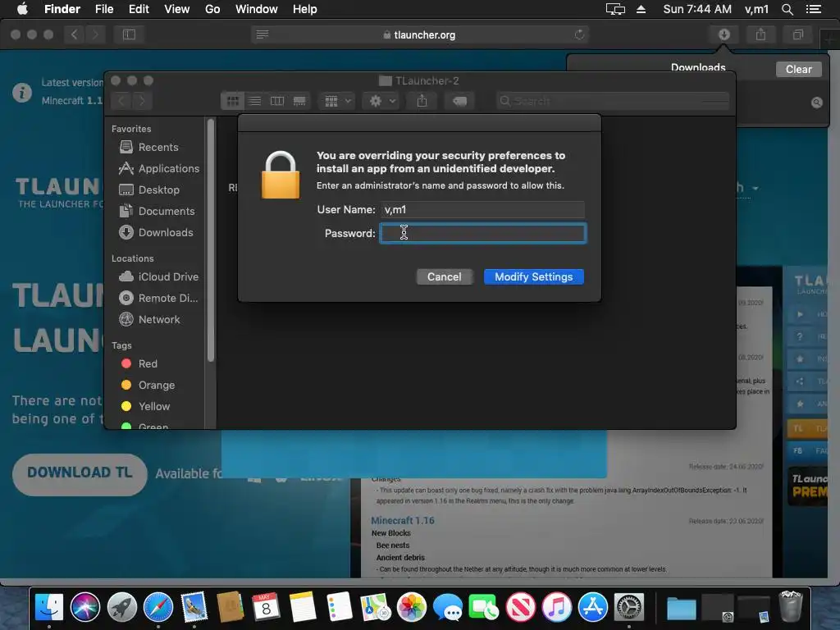Viewport: 840px width, 630px height.
Task: Open Photos from the Dock
Action: (x=412, y=608)
